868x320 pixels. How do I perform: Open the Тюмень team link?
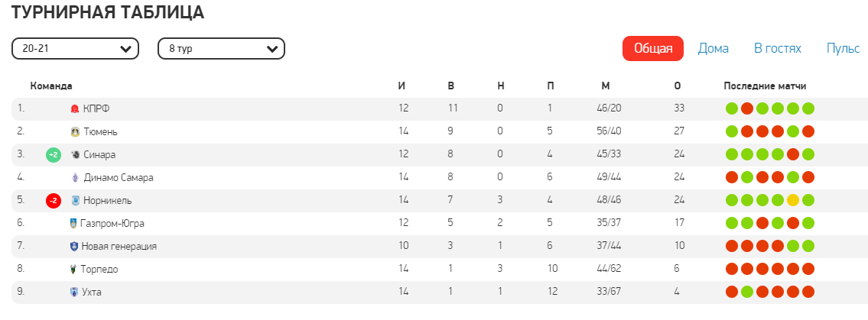[x=99, y=131]
